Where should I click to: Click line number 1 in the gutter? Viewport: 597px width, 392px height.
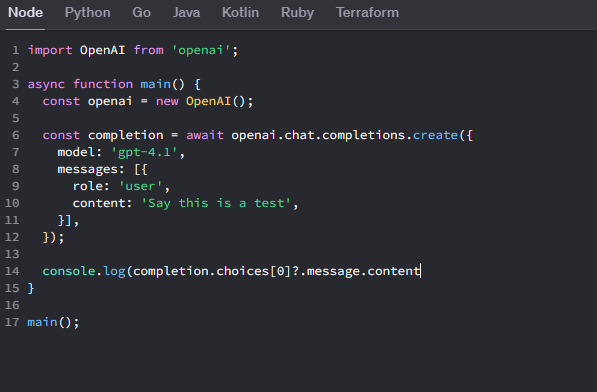click(x=15, y=50)
